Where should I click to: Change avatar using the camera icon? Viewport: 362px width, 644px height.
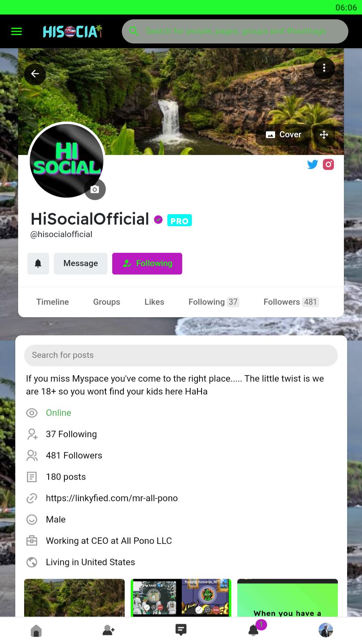pos(95,189)
